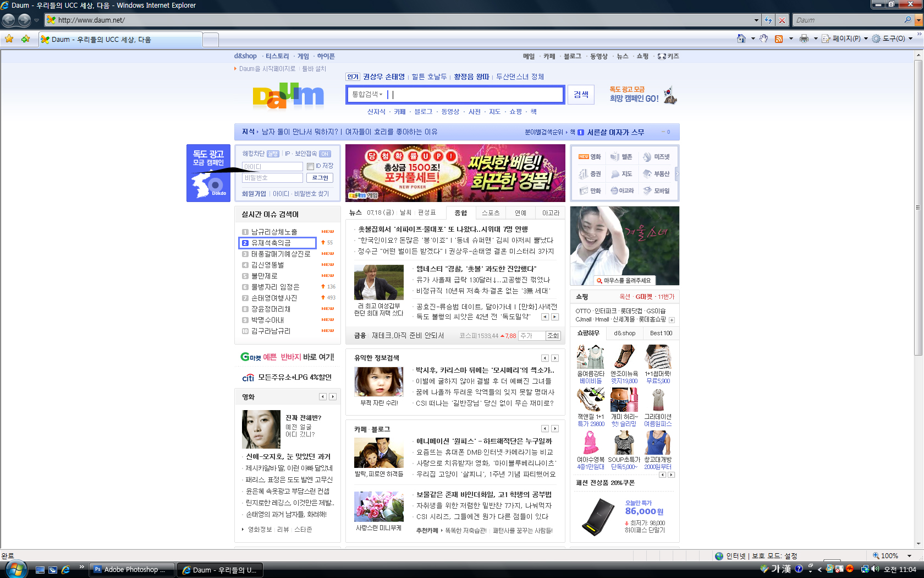Open the 메일 link in the top navigation
The height and width of the screenshot is (578, 924).
529,56
